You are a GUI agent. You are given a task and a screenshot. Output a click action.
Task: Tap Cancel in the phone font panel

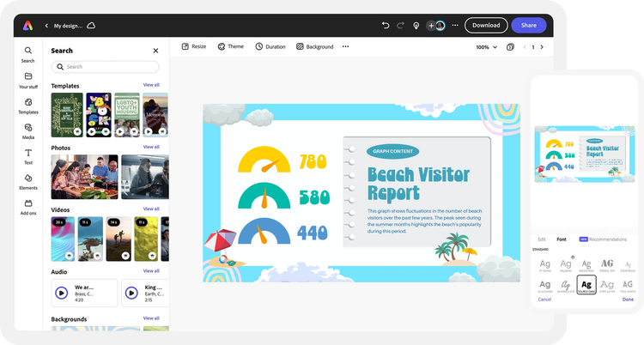tap(544, 300)
